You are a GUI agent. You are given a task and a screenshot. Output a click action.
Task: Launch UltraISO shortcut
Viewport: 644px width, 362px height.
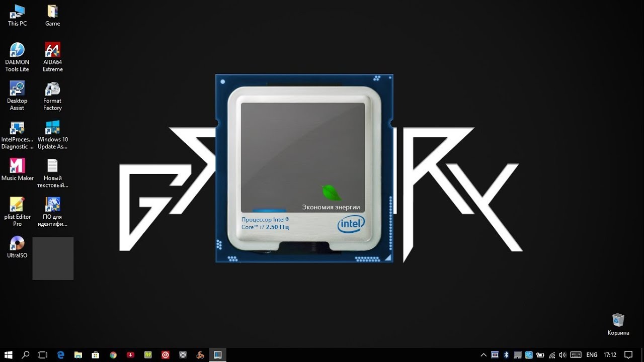(x=17, y=247)
